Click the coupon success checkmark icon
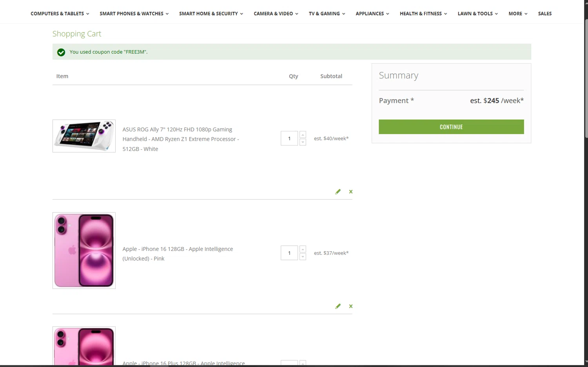This screenshot has width=588, height=367. click(61, 52)
